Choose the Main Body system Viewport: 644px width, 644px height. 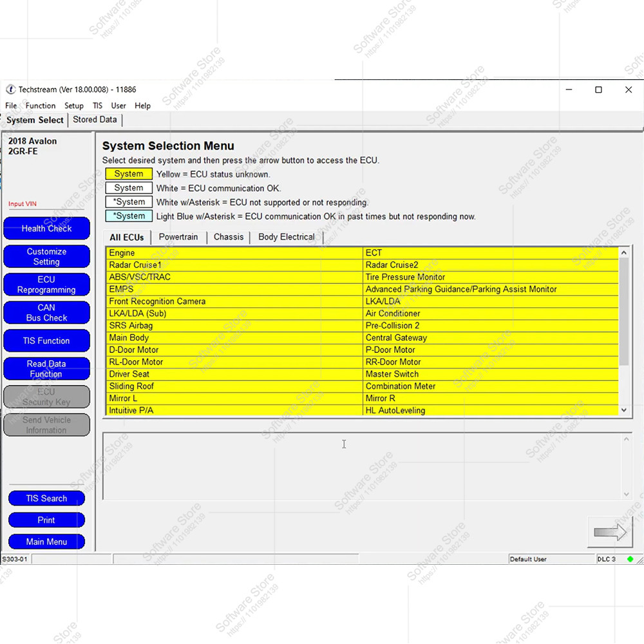pyautogui.click(x=234, y=337)
